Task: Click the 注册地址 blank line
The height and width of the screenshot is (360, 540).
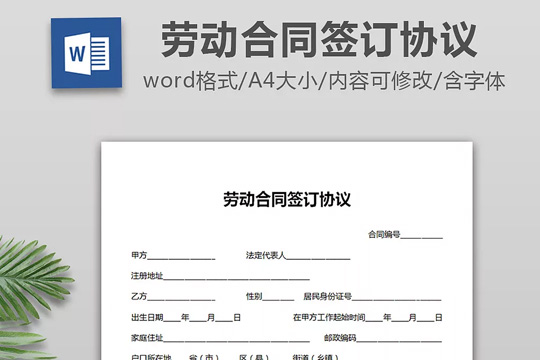Action: (x=236, y=278)
